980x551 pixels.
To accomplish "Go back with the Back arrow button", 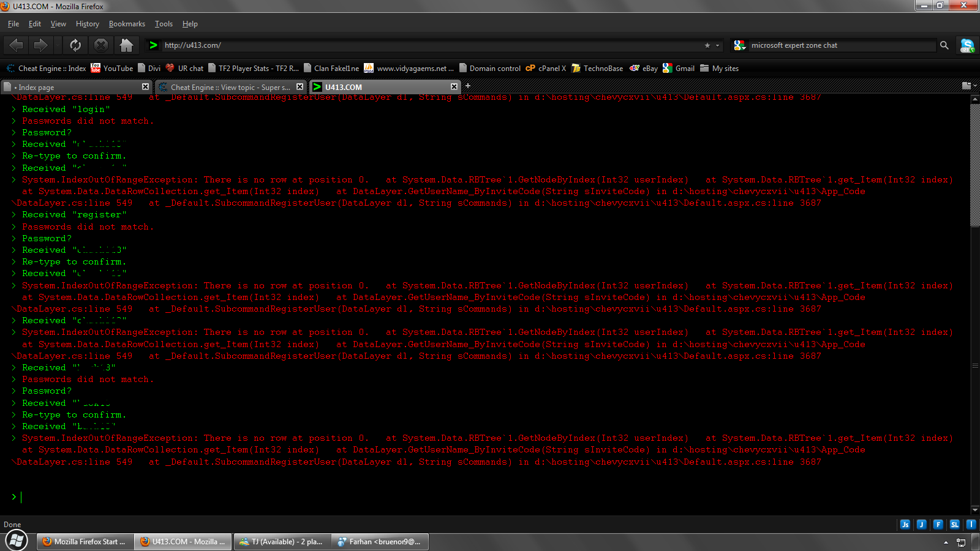I will pyautogui.click(x=17, y=45).
